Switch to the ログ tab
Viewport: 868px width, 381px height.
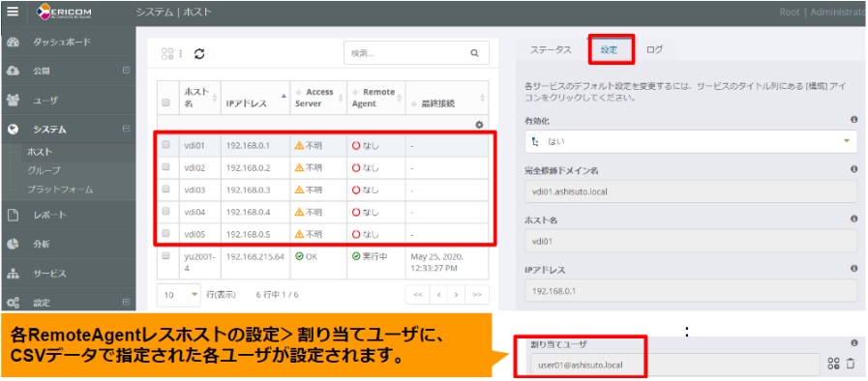[654, 49]
